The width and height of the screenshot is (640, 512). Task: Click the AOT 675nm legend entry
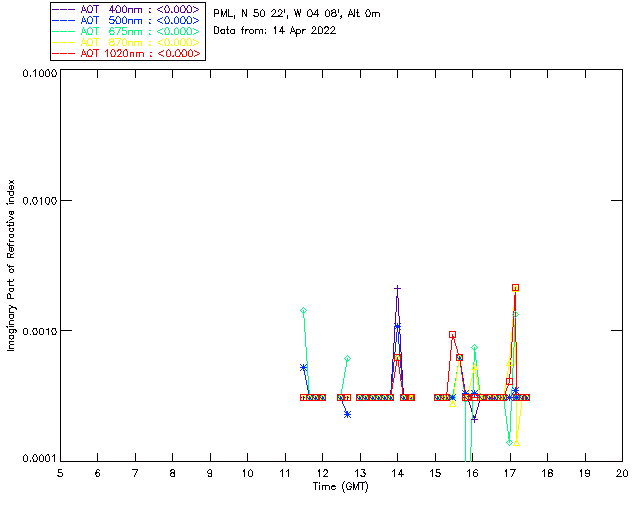[127, 31]
